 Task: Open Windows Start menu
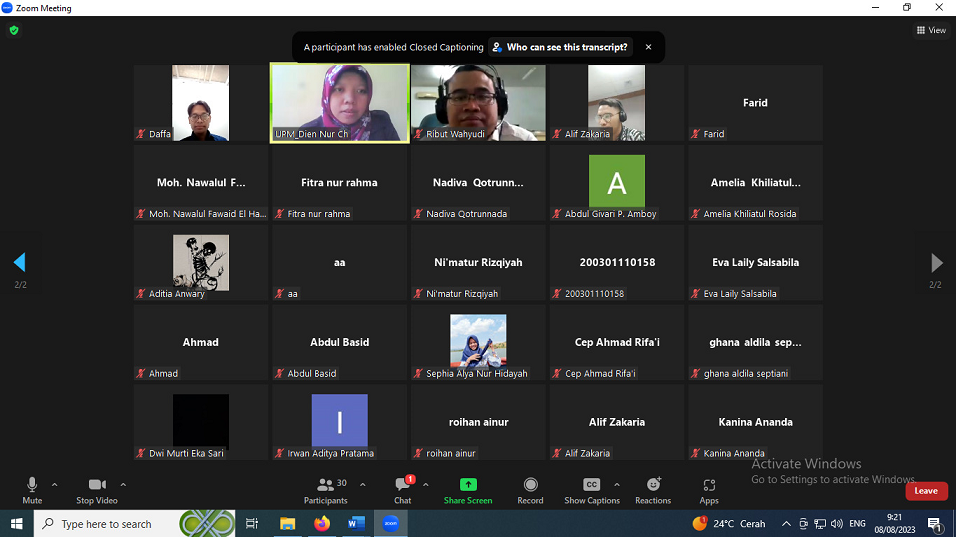(x=16, y=524)
